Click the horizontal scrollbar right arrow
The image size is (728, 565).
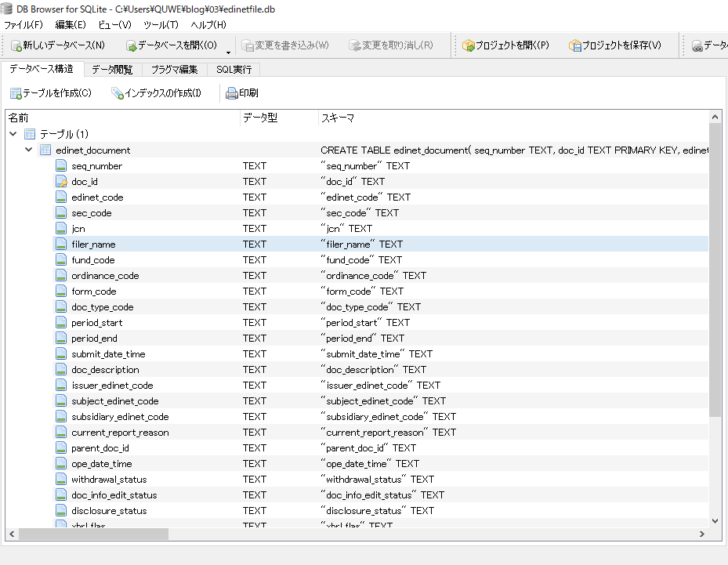pos(702,534)
